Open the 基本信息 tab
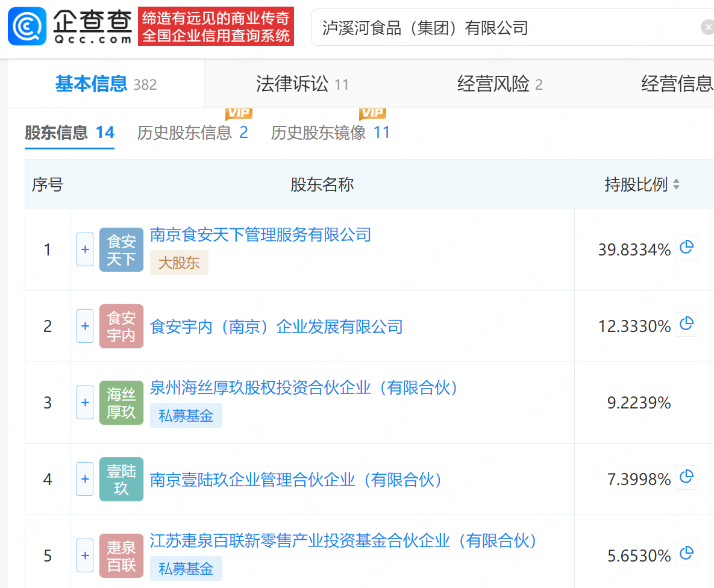Screen dimensions: 714x588 (106, 84)
